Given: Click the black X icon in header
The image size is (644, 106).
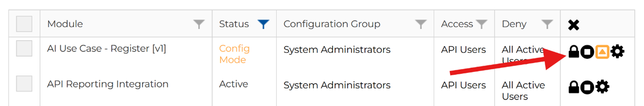Looking at the screenshot, I should coord(574,25).
